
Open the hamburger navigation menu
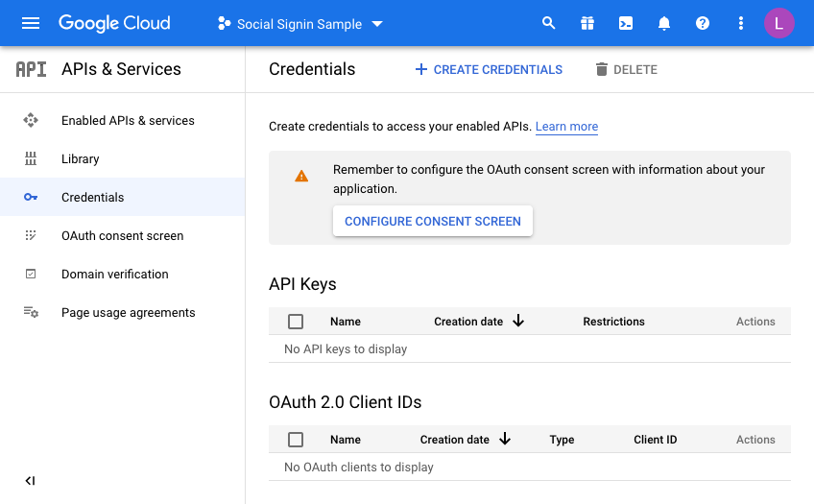(x=31, y=23)
